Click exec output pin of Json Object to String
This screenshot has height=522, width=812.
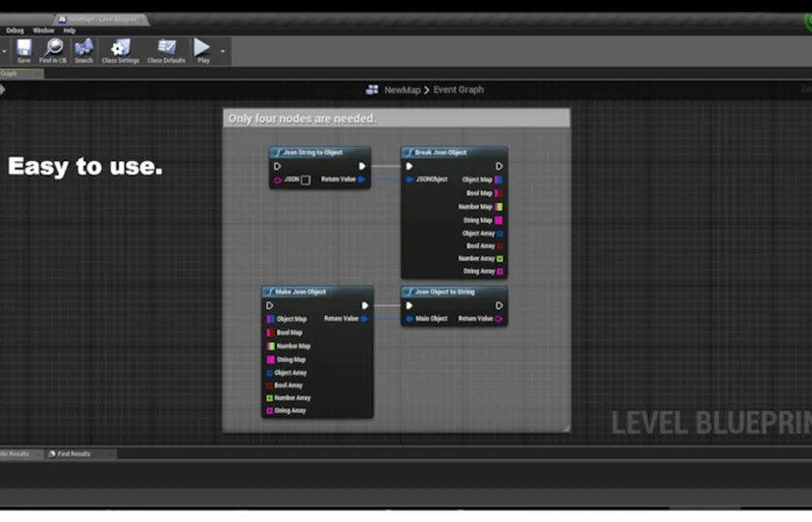click(x=499, y=306)
